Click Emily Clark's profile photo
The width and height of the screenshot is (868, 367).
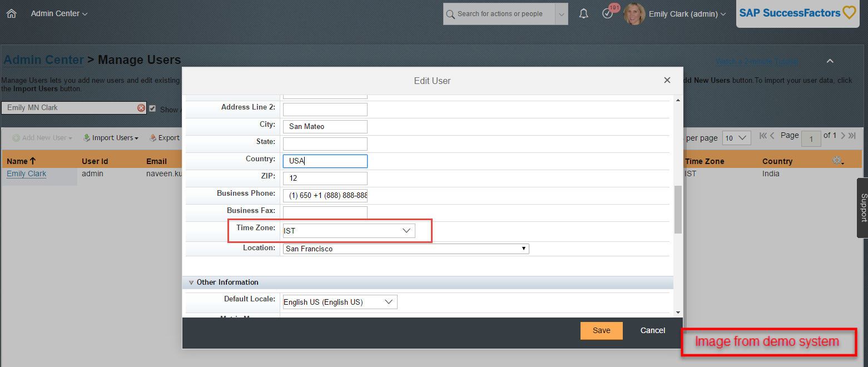(634, 14)
